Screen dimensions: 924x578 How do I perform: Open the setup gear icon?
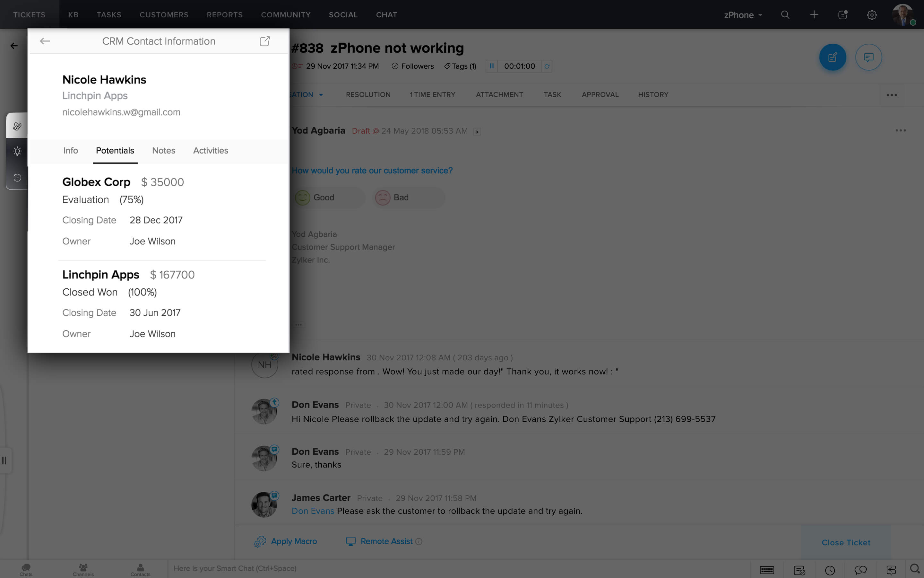point(872,15)
